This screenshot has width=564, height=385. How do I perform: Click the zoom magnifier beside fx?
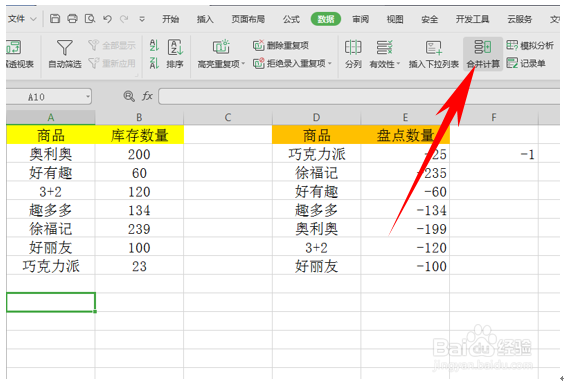coord(129,96)
